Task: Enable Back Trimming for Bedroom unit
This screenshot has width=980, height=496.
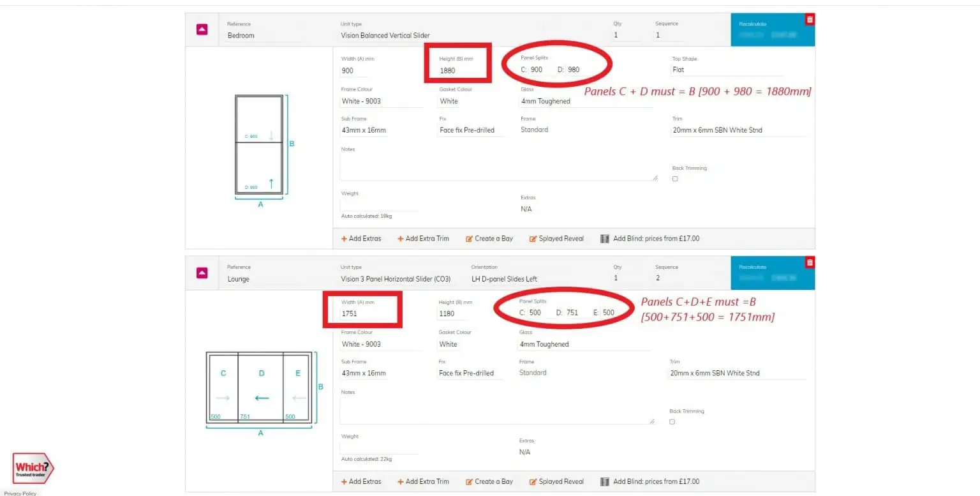Action: click(x=675, y=179)
